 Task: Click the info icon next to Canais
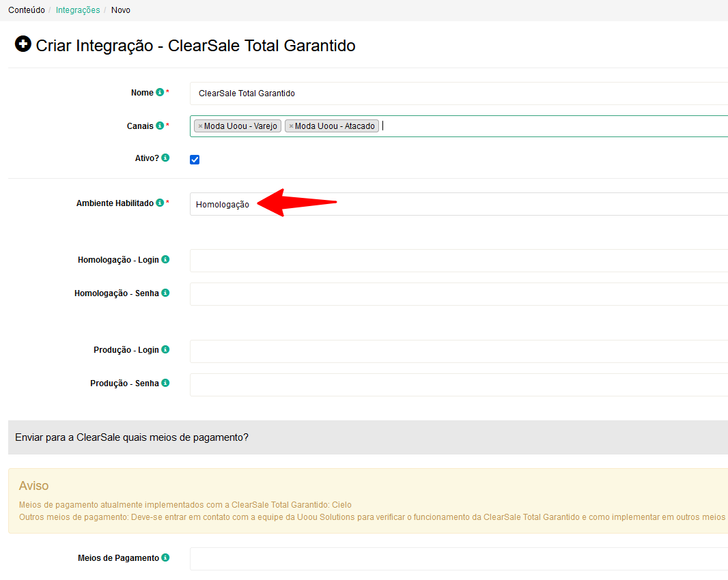click(x=160, y=126)
